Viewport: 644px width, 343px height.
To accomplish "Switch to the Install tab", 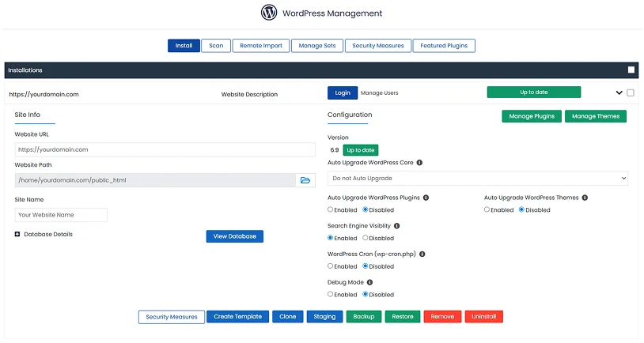I will coord(184,46).
